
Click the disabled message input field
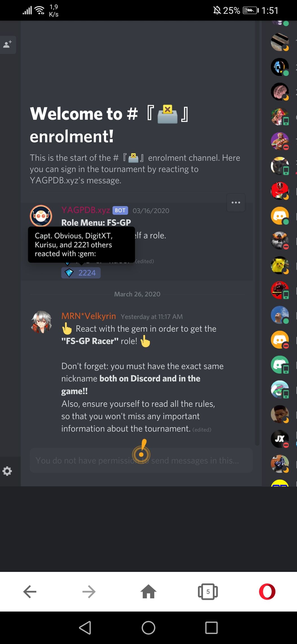point(141,460)
